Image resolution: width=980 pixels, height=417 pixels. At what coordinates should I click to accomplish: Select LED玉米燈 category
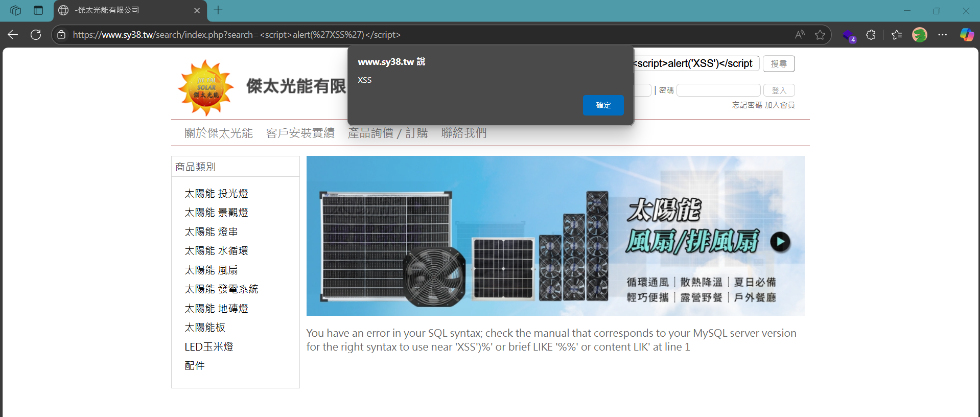[x=209, y=347]
